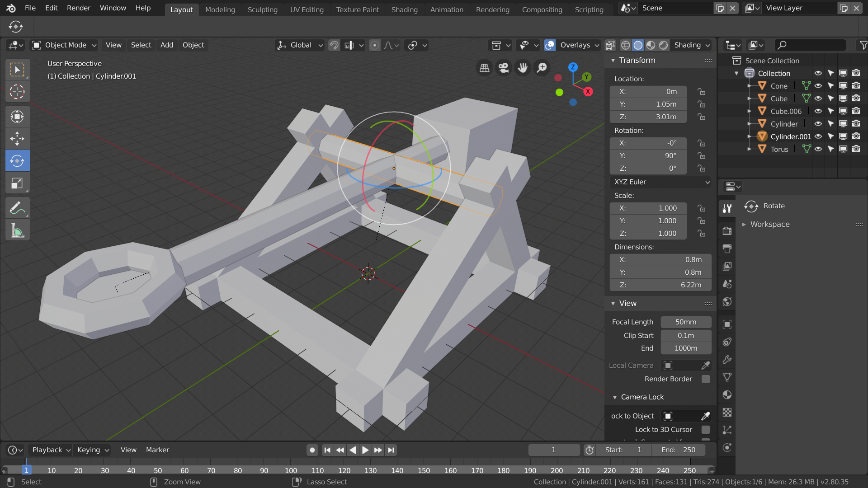Switch to Sculpting workspace tab
The image size is (868, 488).
(x=263, y=9)
